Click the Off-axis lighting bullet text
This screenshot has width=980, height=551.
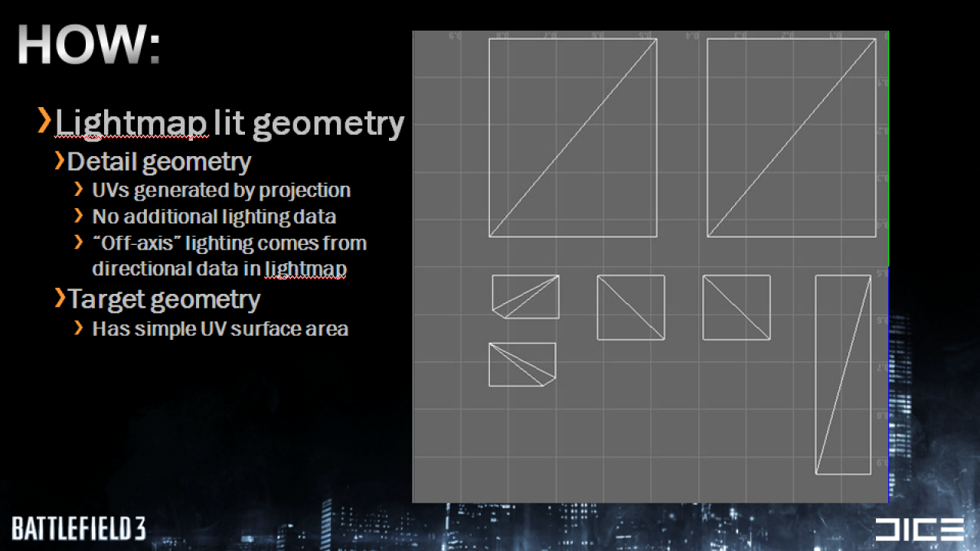coord(230,256)
